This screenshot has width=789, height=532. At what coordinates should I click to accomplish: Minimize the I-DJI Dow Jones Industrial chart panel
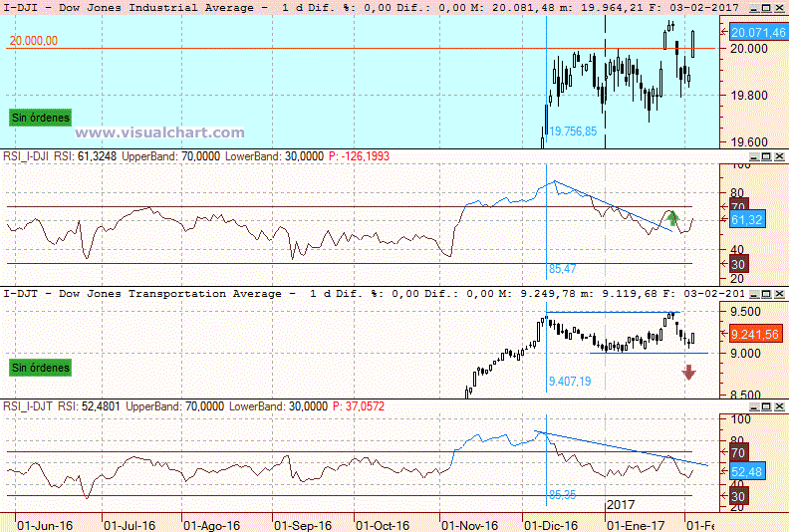point(754,8)
